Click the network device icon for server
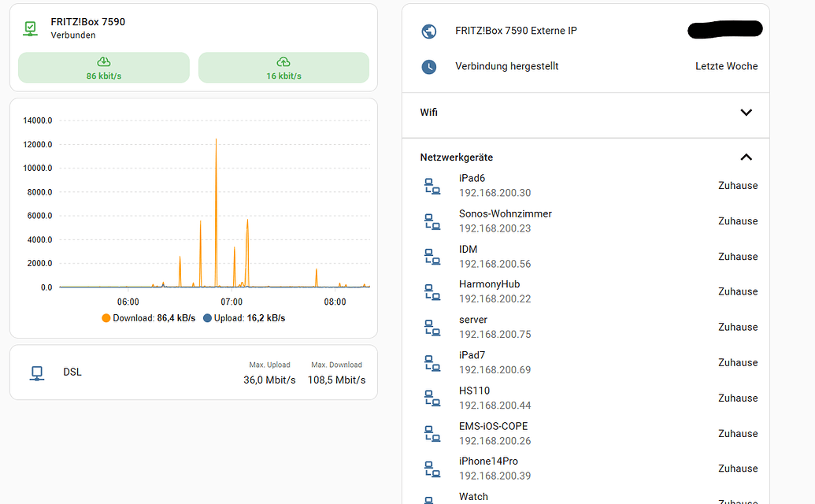This screenshot has width=815, height=504. click(x=432, y=327)
